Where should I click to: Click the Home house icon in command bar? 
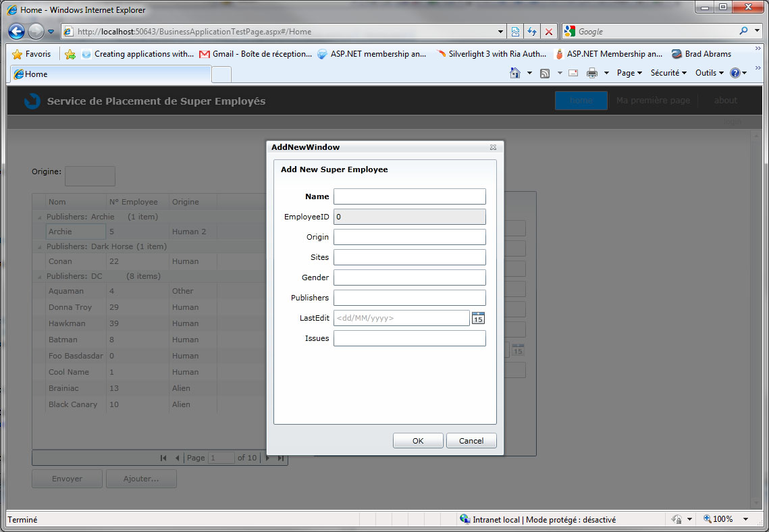click(515, 73)
